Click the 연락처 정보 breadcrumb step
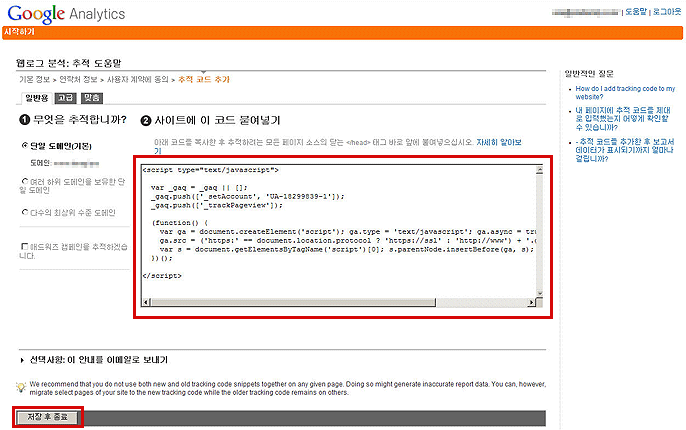 coord(78,80)
